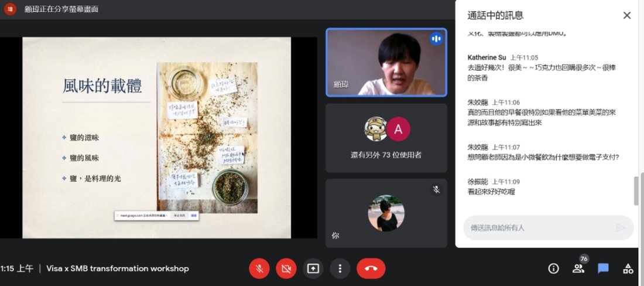Turn on the camera from the bottom bar
Screen dimensions: 644x286
(x=286, y=268)
